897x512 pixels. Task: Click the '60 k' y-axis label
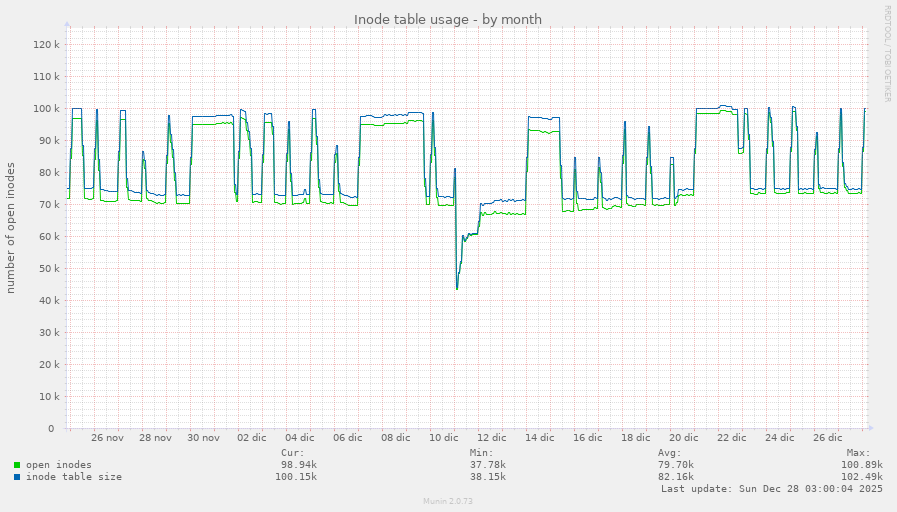point(49,237)
